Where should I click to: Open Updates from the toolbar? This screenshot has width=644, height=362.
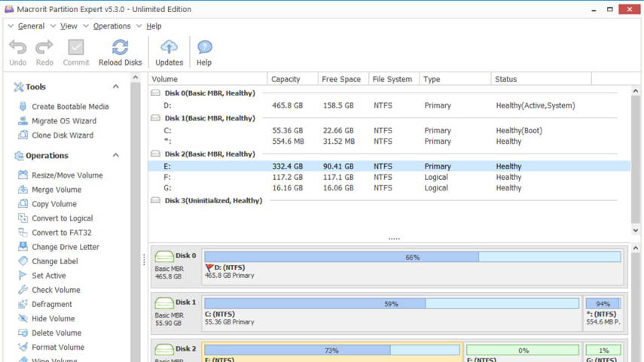pyautogui.click(x=169, y=52)
